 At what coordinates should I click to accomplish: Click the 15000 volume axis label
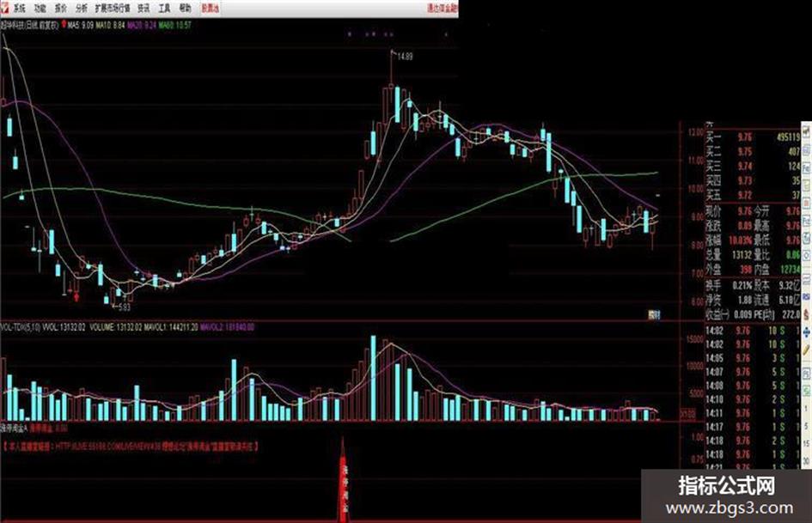(694, 338)
